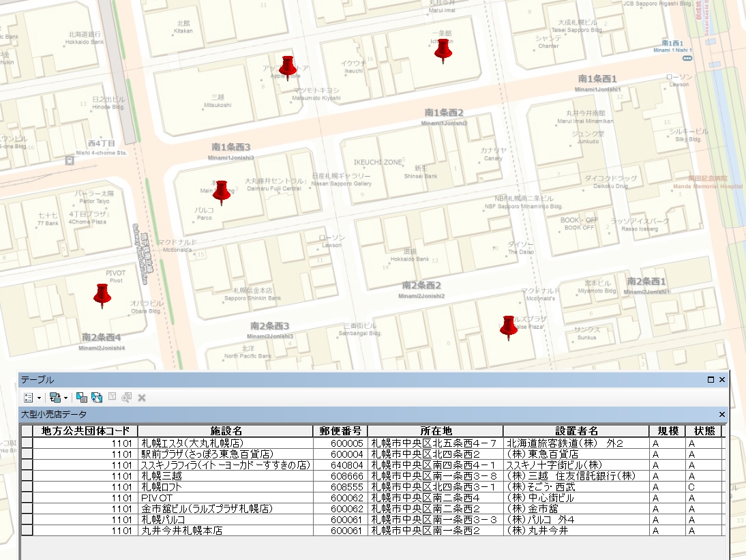The image size is (746, 560).
Task: Click the 施設名 column header
Action: coord(226,431)
